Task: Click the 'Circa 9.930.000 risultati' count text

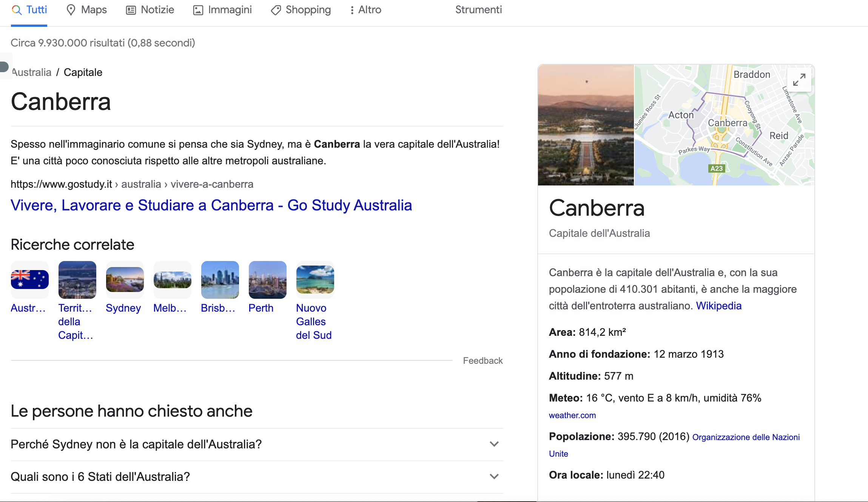Action: tap(103, 43)
